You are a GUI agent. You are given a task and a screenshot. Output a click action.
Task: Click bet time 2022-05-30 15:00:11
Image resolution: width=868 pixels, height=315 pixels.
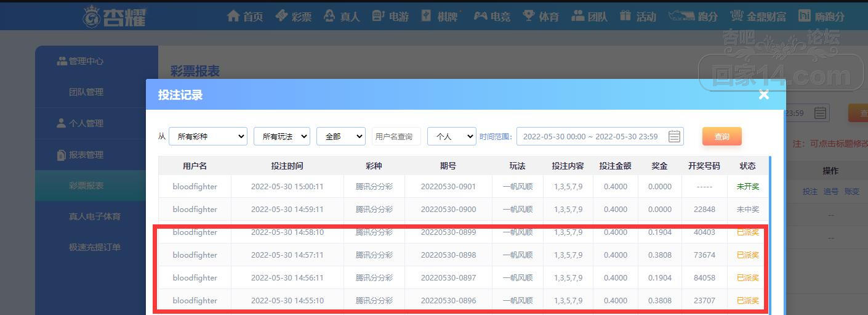tap(287, 186)
